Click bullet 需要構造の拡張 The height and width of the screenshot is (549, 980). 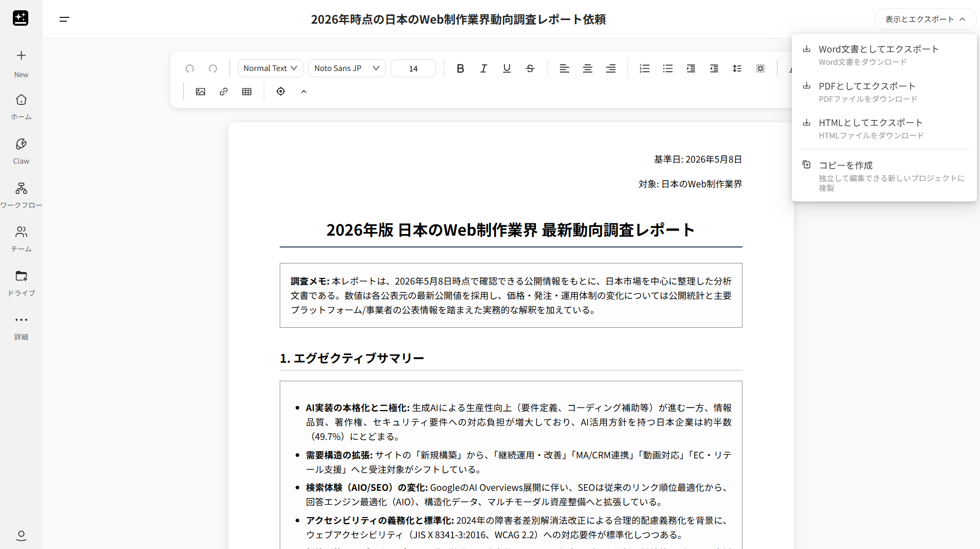point(518,462)
